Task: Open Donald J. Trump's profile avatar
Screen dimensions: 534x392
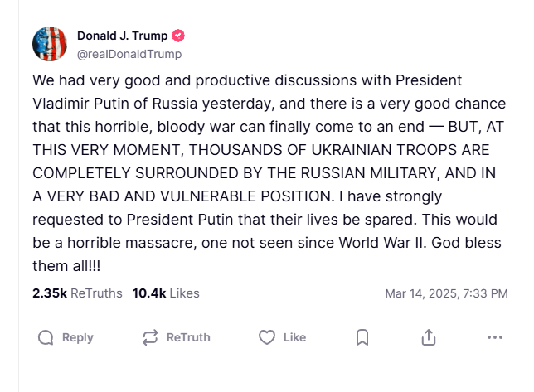Action: (49, 44)
